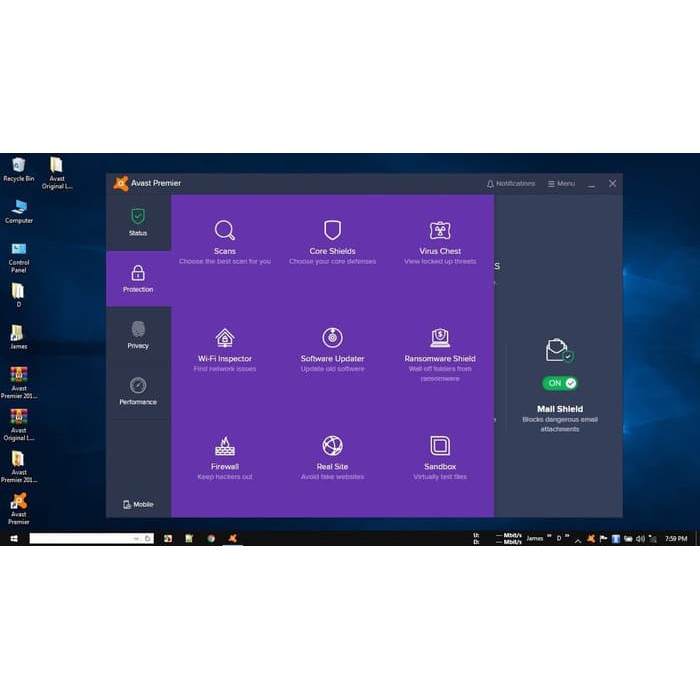
Task: Select the upper Avast Premier 201... archive icon
Action: click(x=18, y=383)
